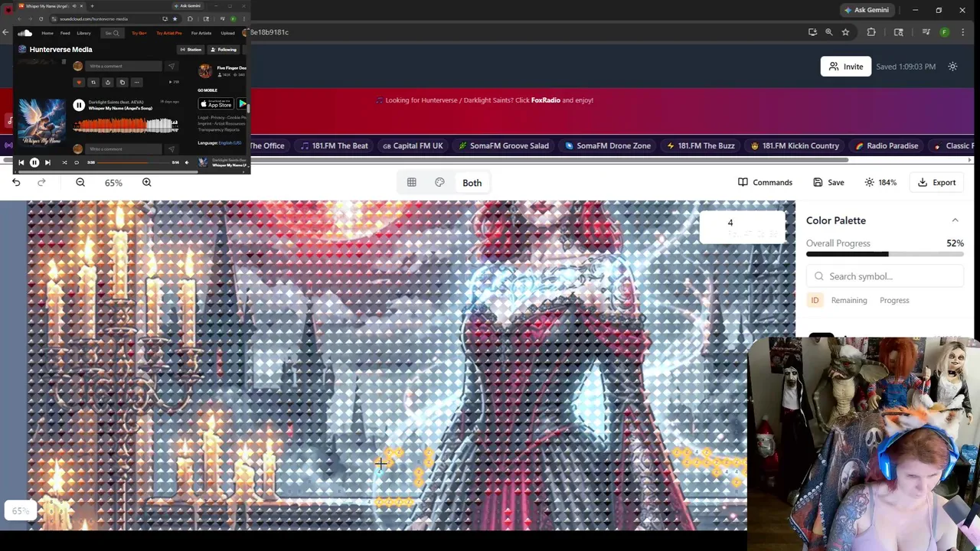Change SoundCloud language English (US)
Image resolution: width=980 pixels, height=551 pixels.
pos(230,143)
